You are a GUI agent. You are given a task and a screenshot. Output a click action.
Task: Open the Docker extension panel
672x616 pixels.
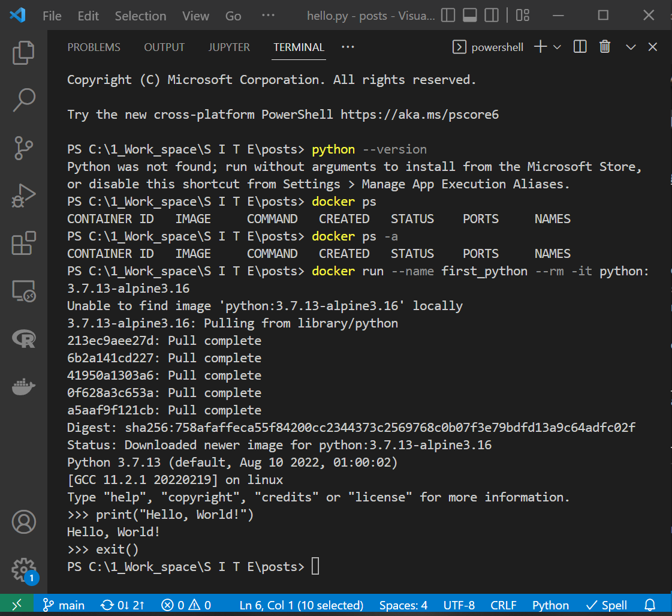click(23, 387)
